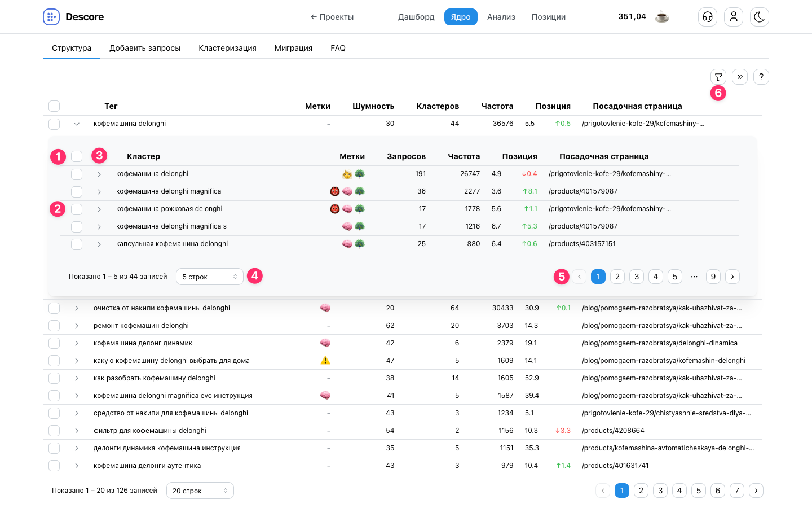Check 'кофемашина рожковая delonghi' cluster checkbox

(77, 209)
